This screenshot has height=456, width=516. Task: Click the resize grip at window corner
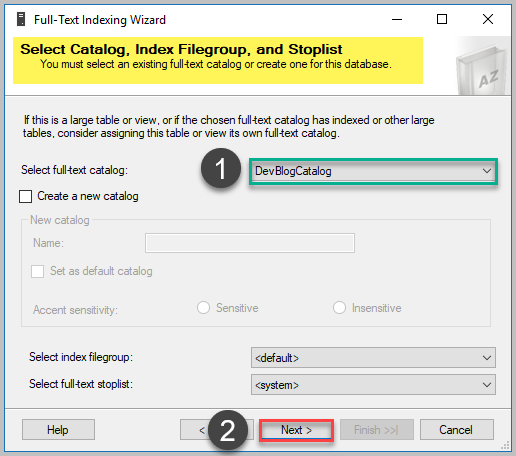pyautogui.click(x=506, y=445)
